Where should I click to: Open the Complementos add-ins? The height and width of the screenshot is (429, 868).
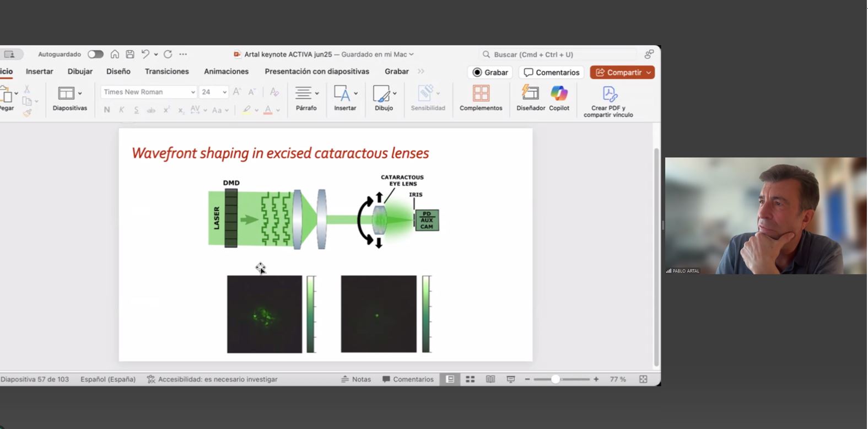click(481, 99)
